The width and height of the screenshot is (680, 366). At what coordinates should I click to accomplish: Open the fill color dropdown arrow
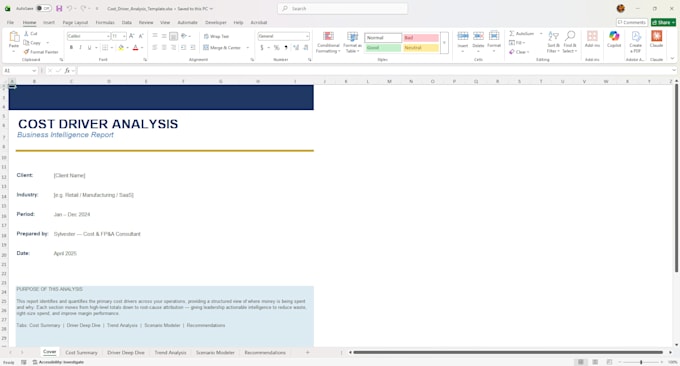point(127,48)
